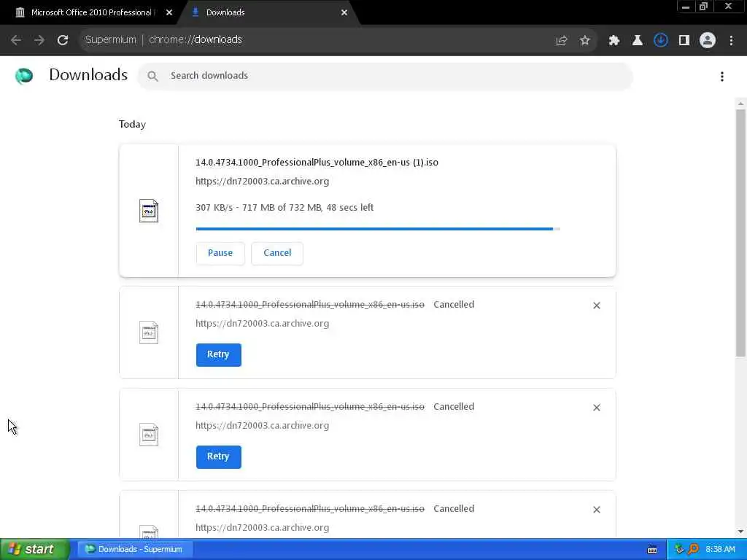Open third cancelled download's archive.org link
Image resolution: width=747 pixels, height=560 pixels.
262,528
